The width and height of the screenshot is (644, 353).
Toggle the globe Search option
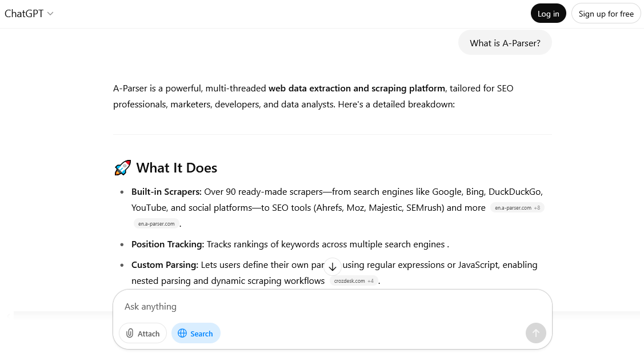[195, 334]
